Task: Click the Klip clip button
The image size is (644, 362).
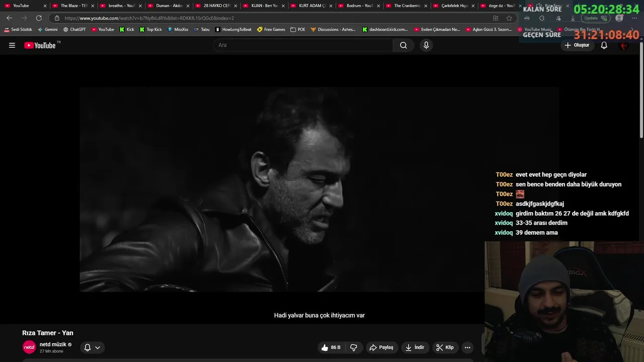Action: click(445, 347)
